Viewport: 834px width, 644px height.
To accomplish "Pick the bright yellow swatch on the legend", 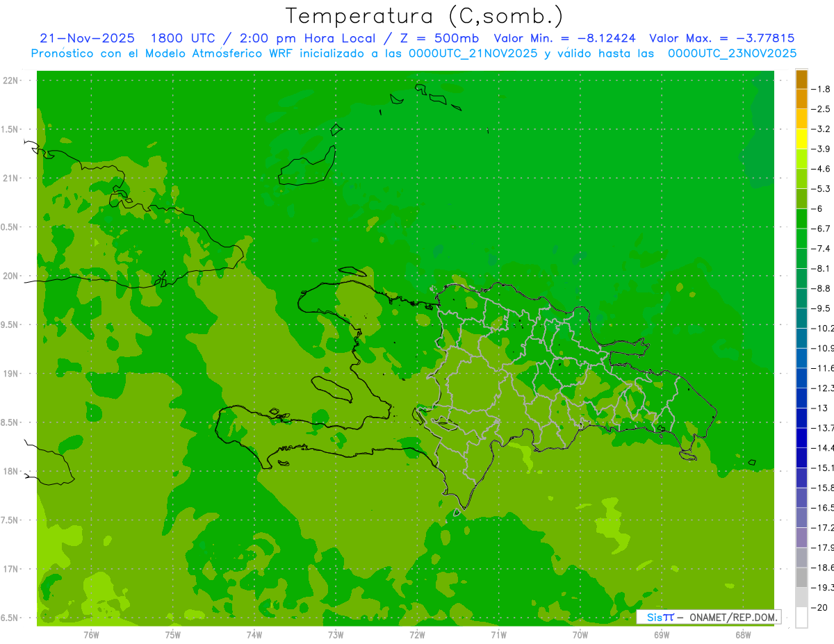I will click(x=801, y=139).
